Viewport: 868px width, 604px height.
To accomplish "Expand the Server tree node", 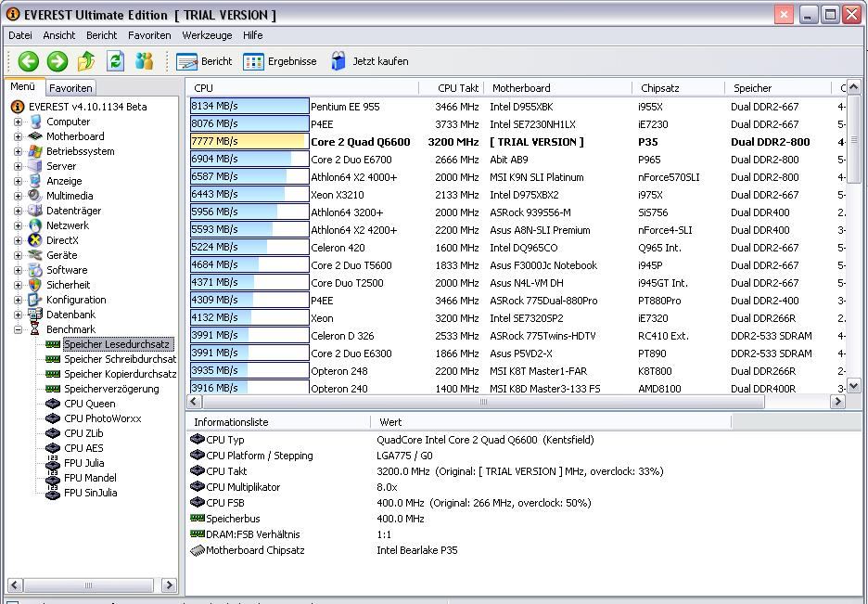I will (x=18, y=166).
